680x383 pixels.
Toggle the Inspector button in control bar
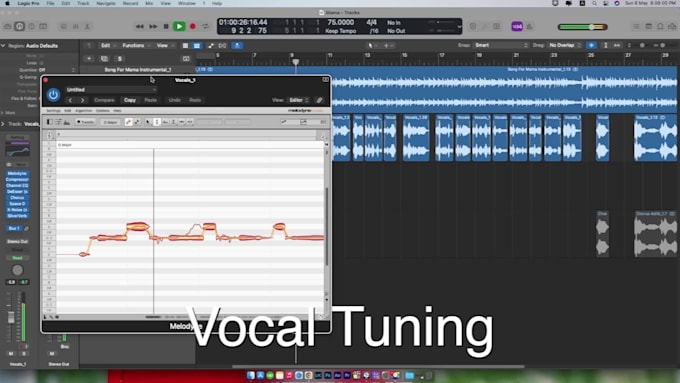click(20, 26)
